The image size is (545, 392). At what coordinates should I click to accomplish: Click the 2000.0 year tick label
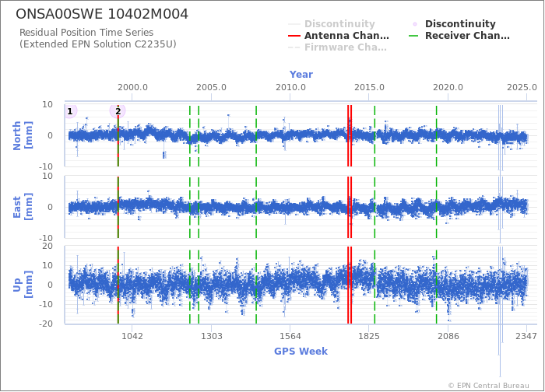(x=132, y=87)
